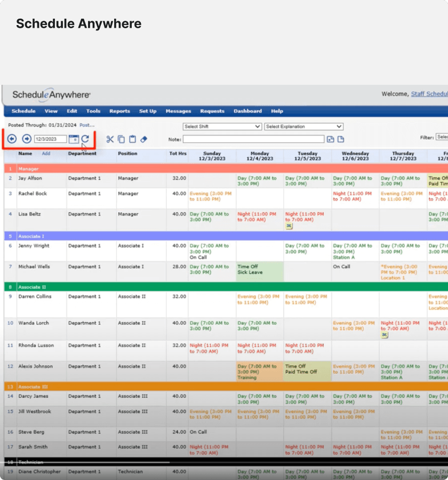Open the calendar date picker icon
This screenshot has width=448, height=480.
click(x=74, y=139)
